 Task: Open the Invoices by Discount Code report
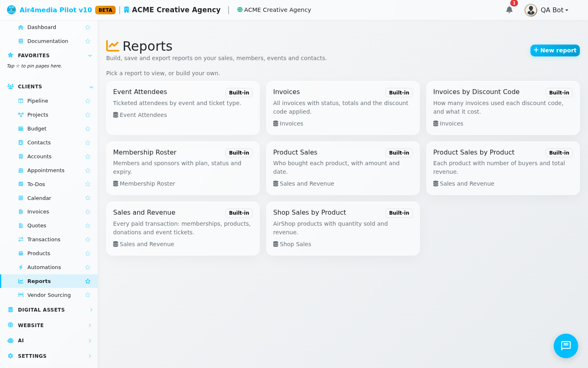503,108
